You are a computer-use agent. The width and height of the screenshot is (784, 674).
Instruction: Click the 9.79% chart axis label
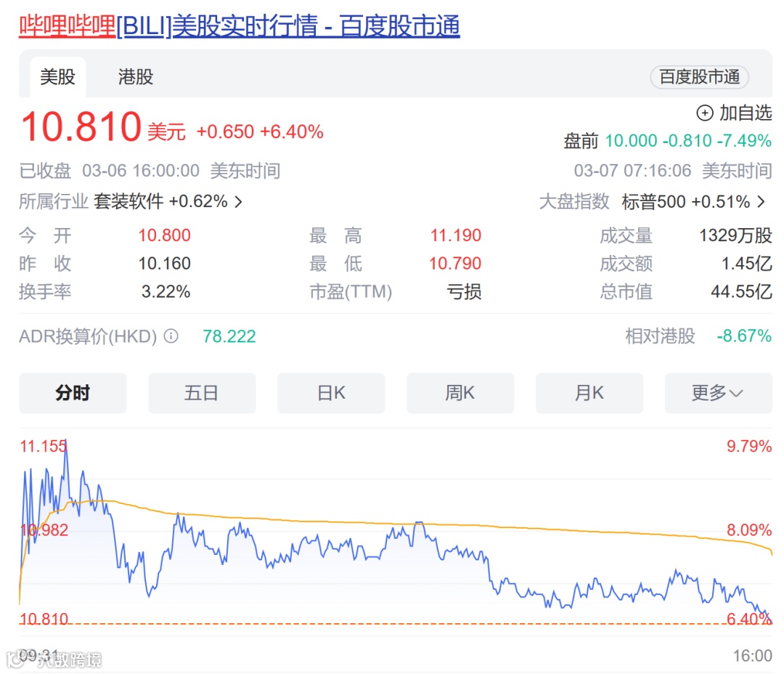click(749, 446)
